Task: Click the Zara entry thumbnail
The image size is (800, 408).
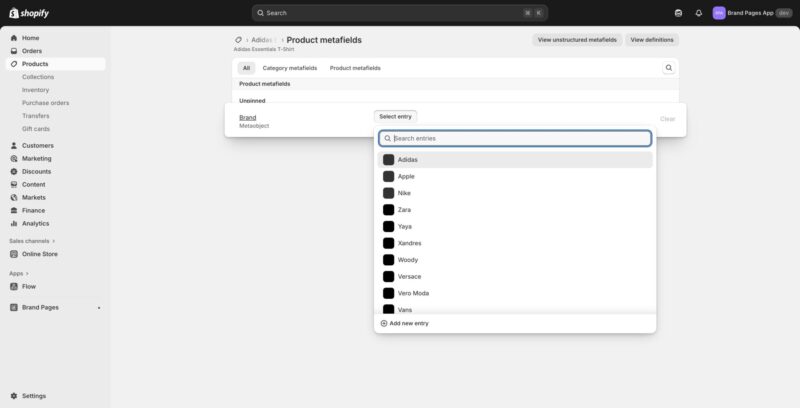Action: click(388, 210)
